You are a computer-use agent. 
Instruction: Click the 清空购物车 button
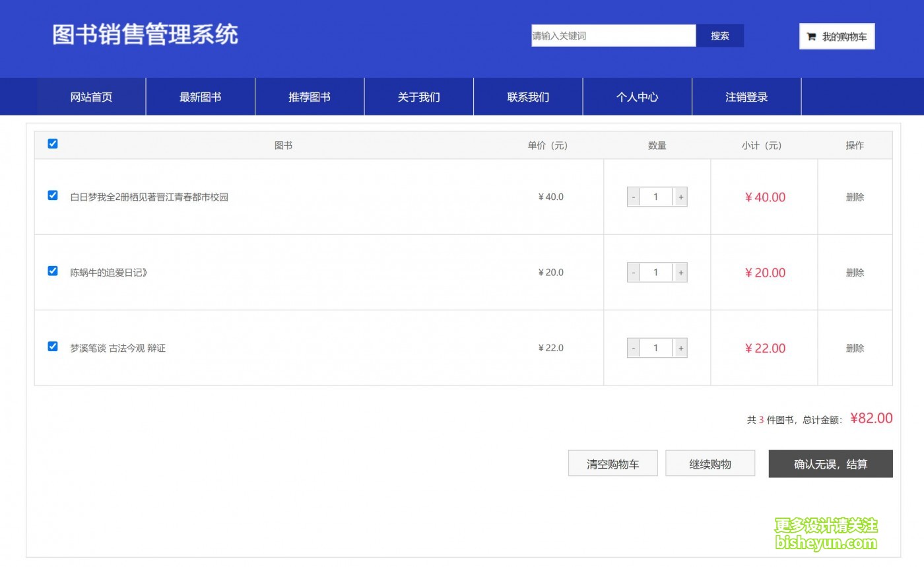coord(612,463)
